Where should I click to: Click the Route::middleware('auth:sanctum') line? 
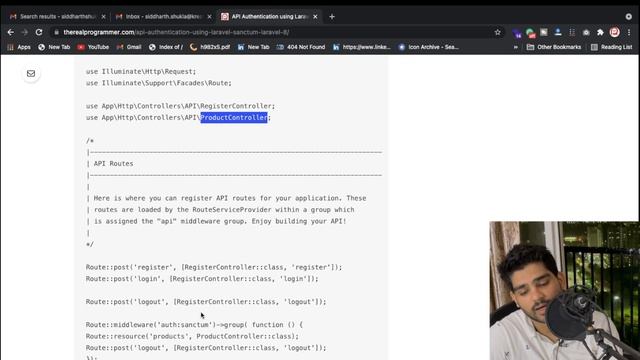coord(194,325)
